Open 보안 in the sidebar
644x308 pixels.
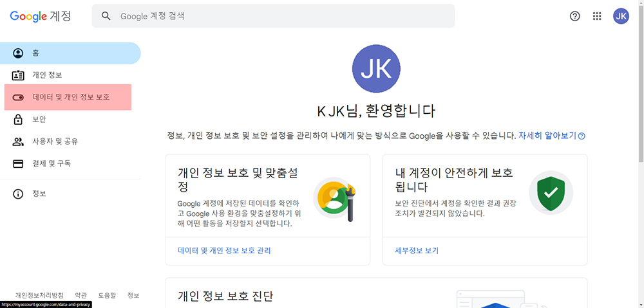click(70, 120)
